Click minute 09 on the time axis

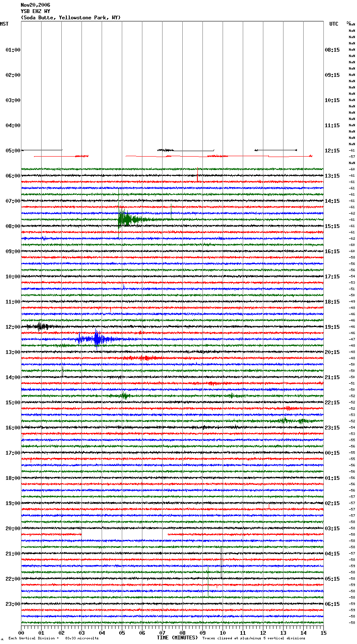[x=202, y=633]
